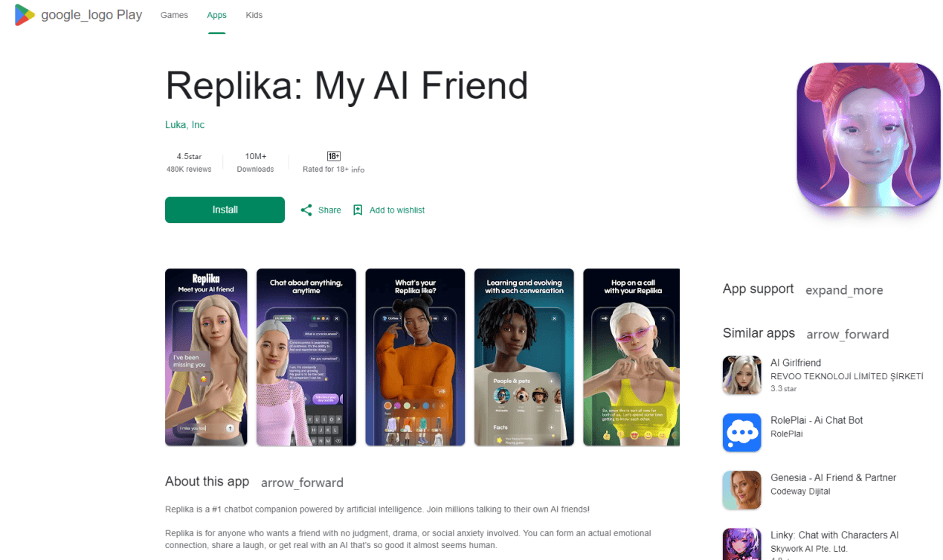Click the Rated for 18+ info link
This screenshot has height=560, width=943.
[358, 170]
